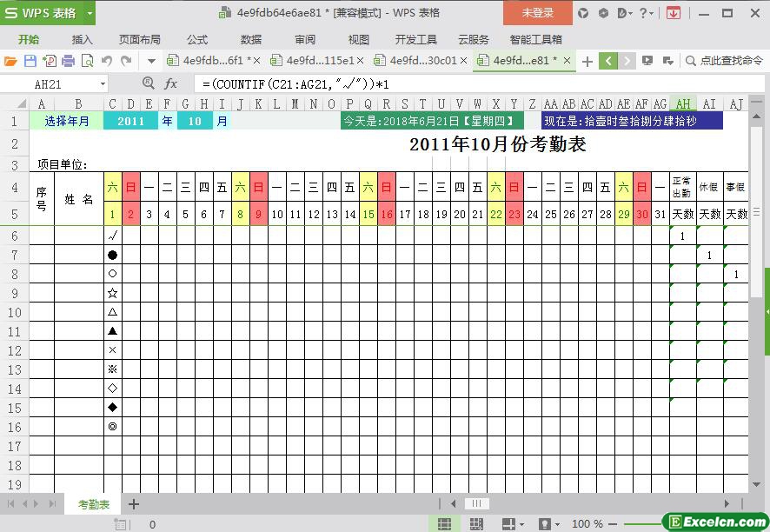
Task: Click the 未登录 login button
Action: pyautogui.click(x=538, y=13)
